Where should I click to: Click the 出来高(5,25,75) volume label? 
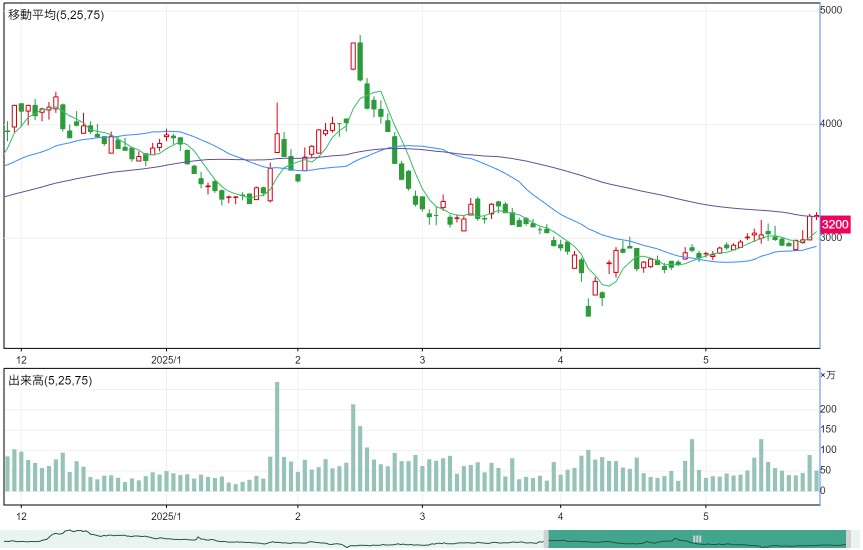tap(50, 380)
